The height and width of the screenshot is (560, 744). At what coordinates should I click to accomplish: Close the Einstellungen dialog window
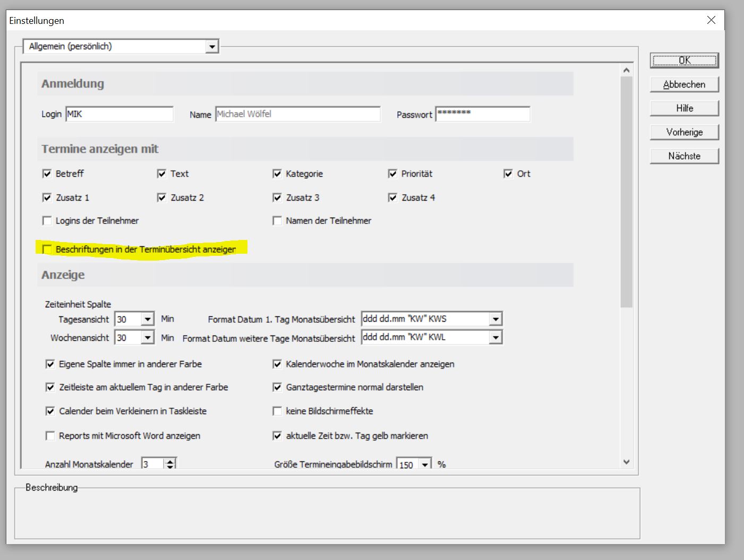coord(711,20)
